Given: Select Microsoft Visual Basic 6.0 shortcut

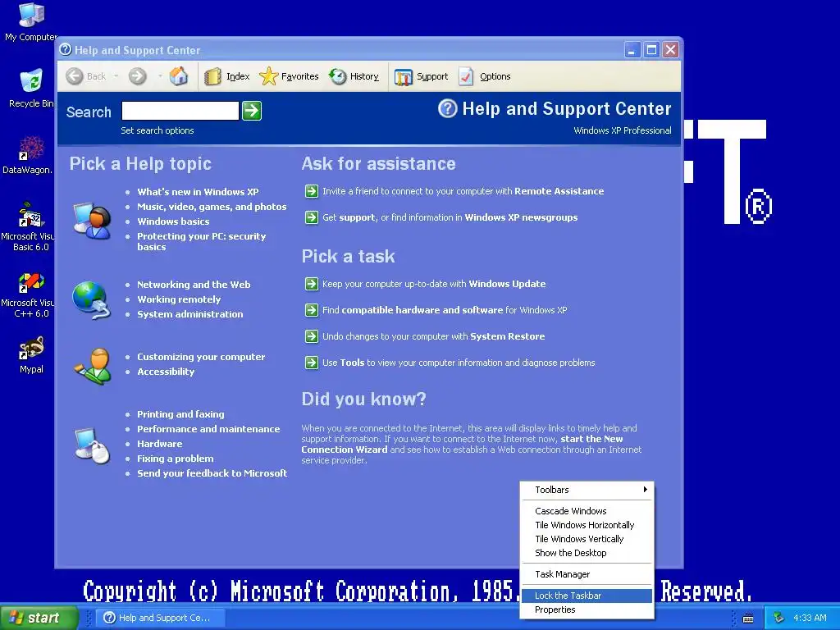Looking at the screenshot, I should point(30,226).
